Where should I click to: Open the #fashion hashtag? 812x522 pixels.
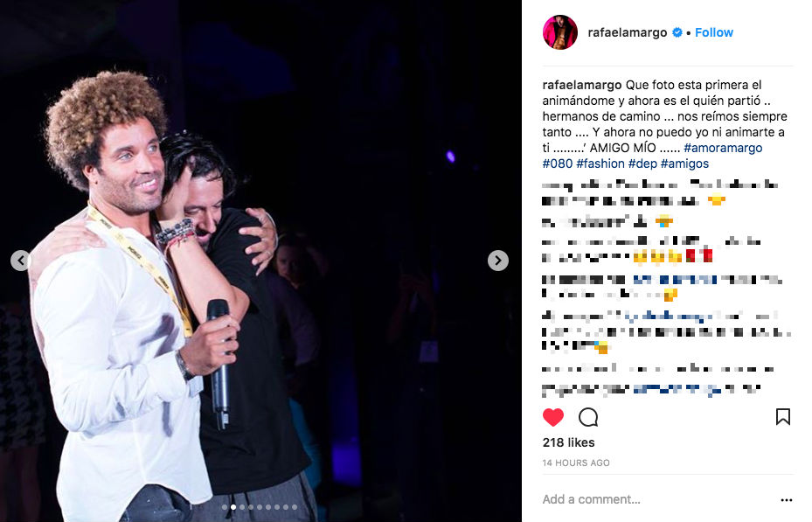point(600,164)
